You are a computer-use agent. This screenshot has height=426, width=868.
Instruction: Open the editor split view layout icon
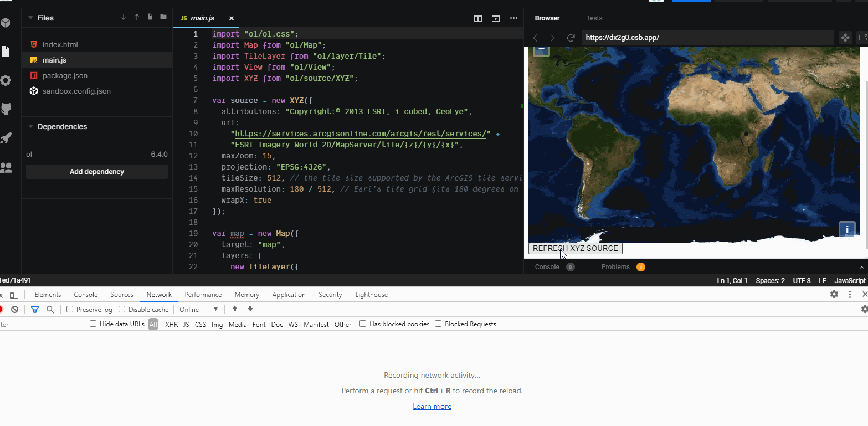[477, 18]
